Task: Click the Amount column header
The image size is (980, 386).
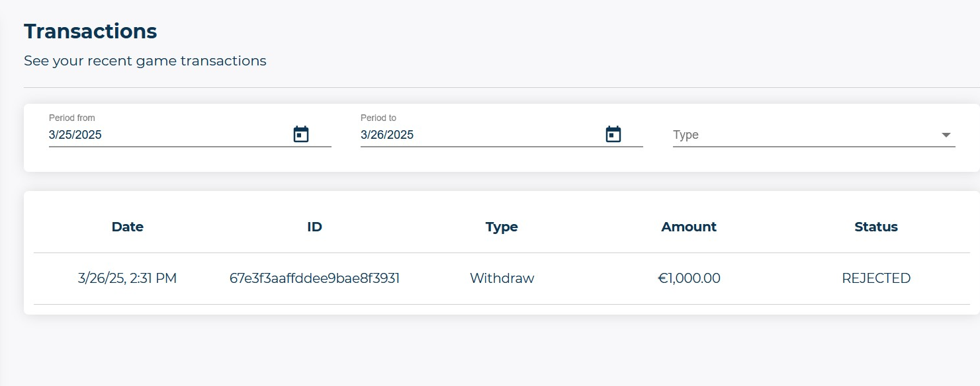Action: (689, 227)
